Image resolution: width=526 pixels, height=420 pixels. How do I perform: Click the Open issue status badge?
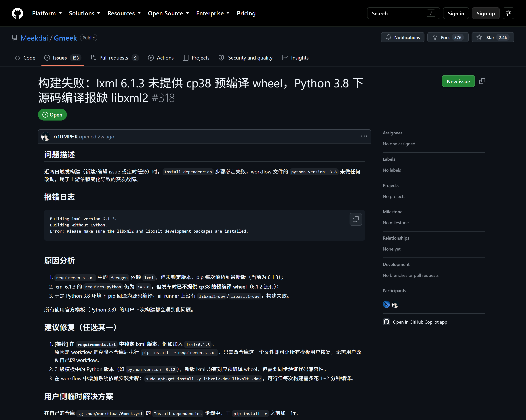(52, 115)
